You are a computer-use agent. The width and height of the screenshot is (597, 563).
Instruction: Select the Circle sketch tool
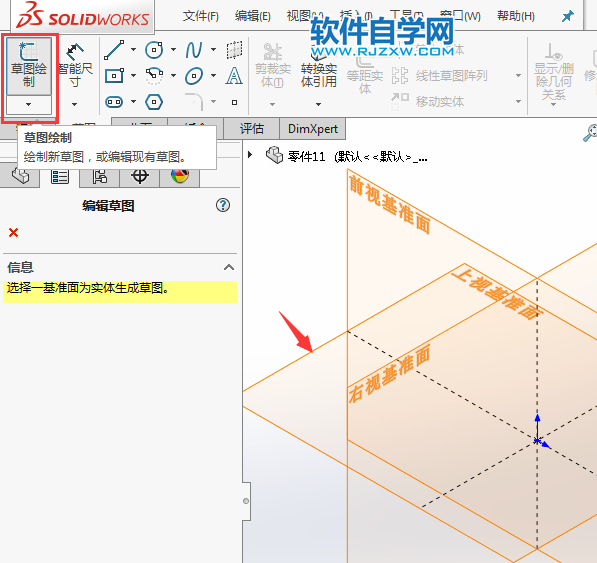tap(154, 50)
